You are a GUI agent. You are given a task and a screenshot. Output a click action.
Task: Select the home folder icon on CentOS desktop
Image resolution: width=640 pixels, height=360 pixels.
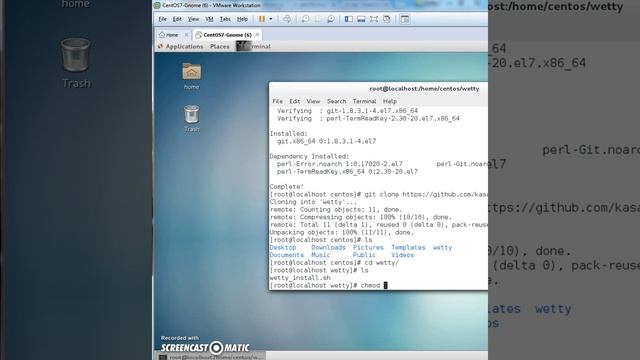[x=191, y=76]
